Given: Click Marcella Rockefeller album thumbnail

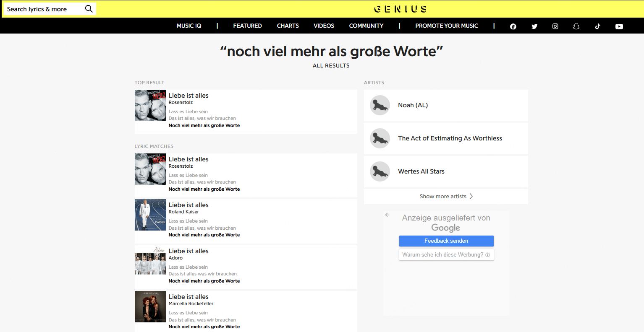Looking at the screenshot, I should pos(150,306).
